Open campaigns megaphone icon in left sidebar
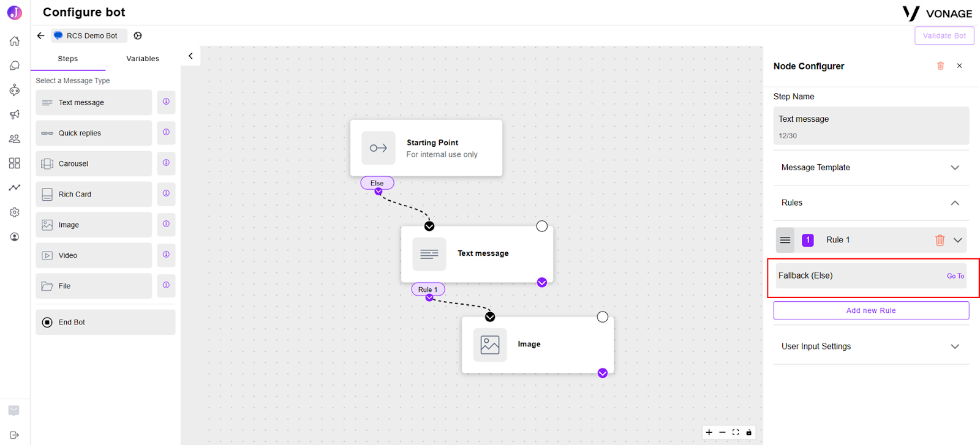980x445 pixels. pyautogui.click(x=15, y=114)
